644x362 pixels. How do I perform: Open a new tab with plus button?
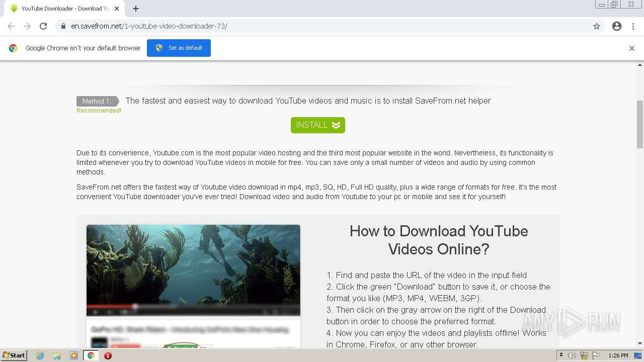coord(136,9)
